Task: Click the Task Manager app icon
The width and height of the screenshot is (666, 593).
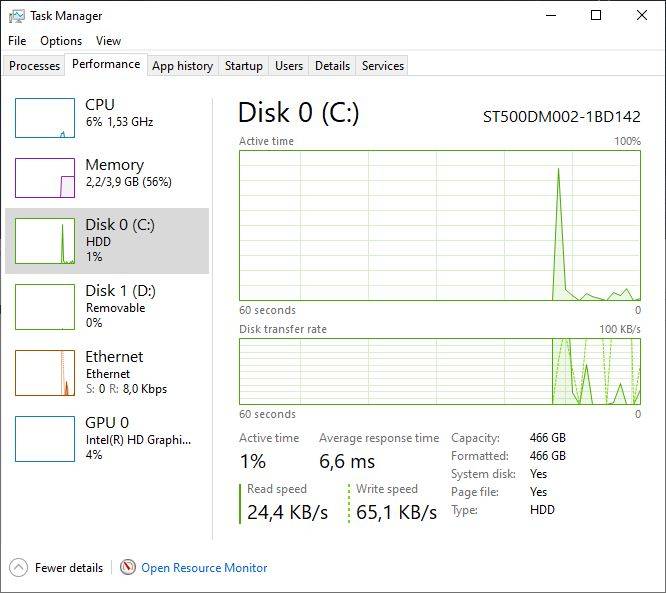Action: 17,15
